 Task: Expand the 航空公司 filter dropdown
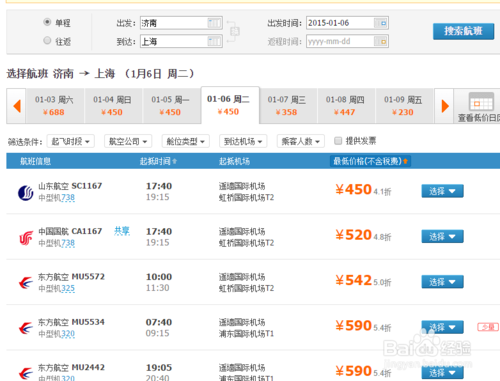click(x=128, y=141)
